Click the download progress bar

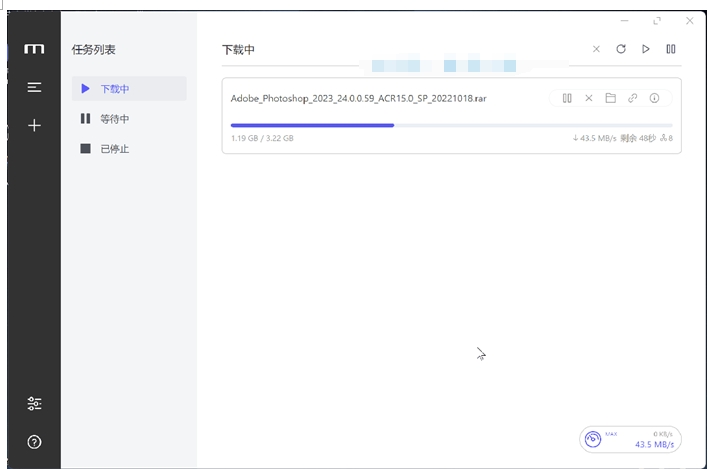point(451,125)
